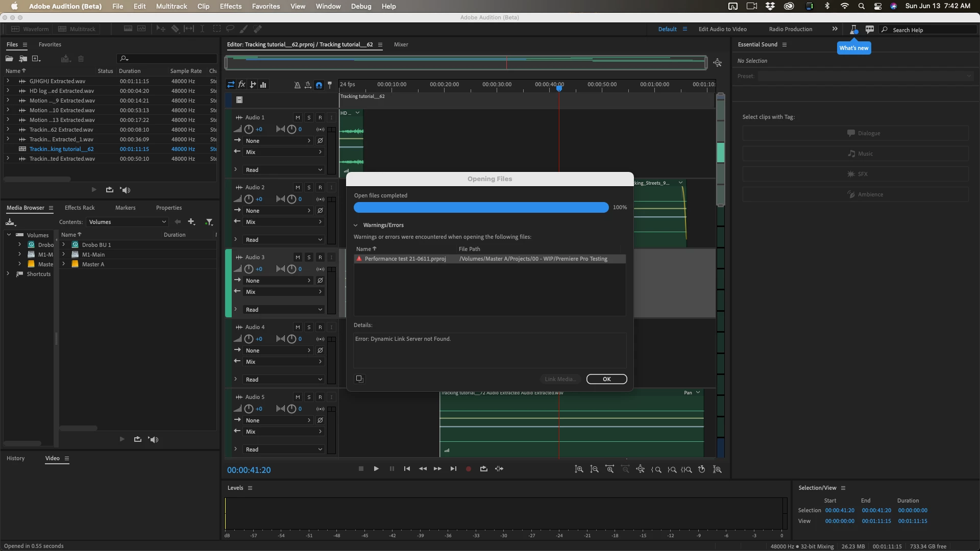Open the Multitrack menu

(x=171, y=6)
